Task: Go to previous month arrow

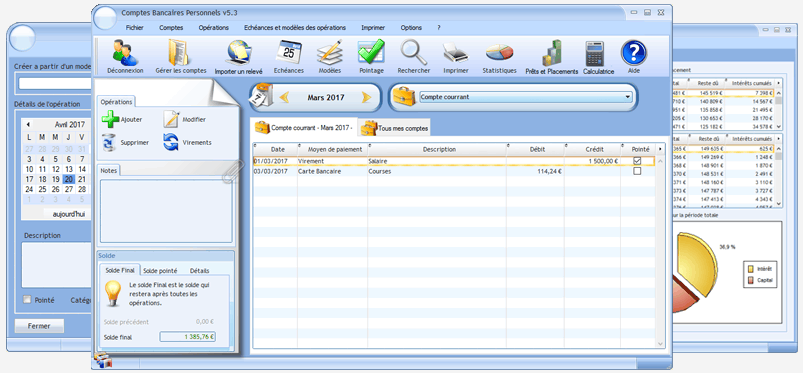Action: [x=284, y=97]
